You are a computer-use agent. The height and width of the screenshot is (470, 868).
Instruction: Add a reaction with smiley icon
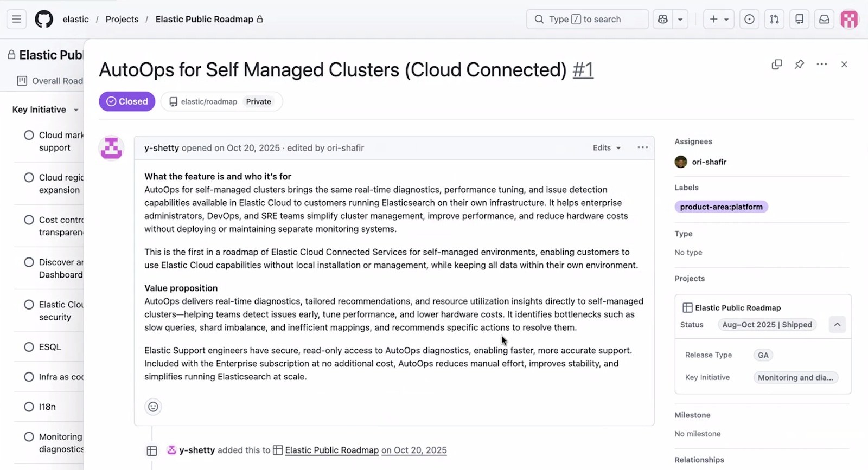153,407
